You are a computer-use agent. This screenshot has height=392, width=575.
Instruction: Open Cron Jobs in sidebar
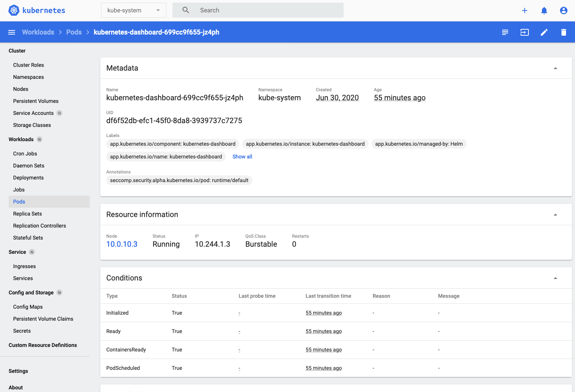point(25,154)
